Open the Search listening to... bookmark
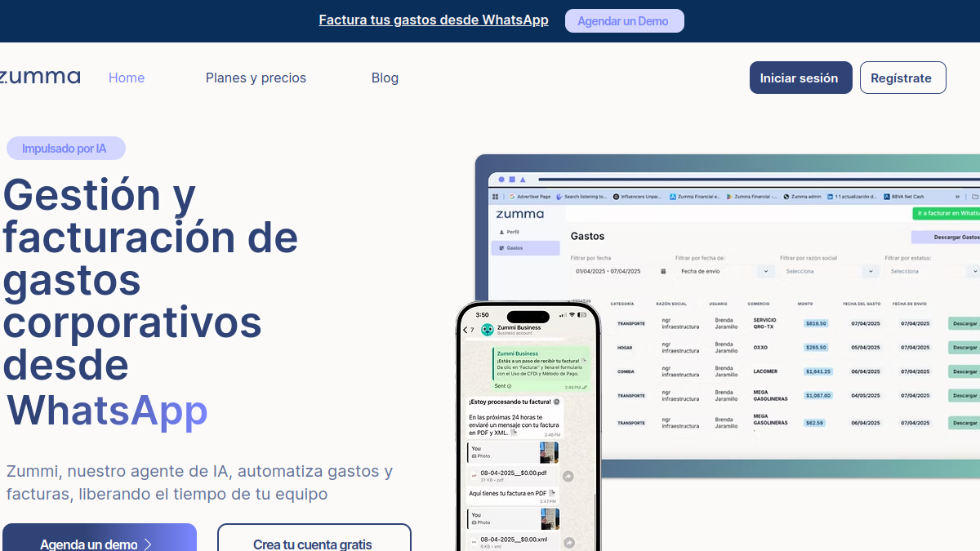 tap(581, 197)
